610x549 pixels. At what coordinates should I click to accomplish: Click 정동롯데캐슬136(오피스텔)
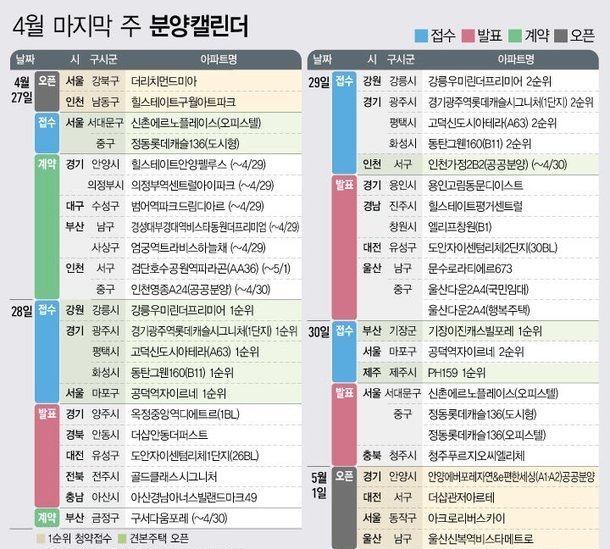[487, 435]
